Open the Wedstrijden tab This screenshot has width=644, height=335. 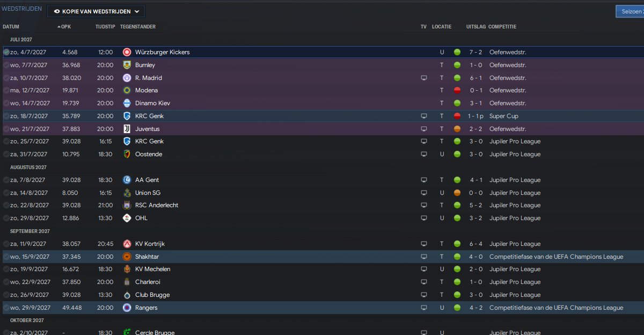pyautogui.click(x=21, y=9)
